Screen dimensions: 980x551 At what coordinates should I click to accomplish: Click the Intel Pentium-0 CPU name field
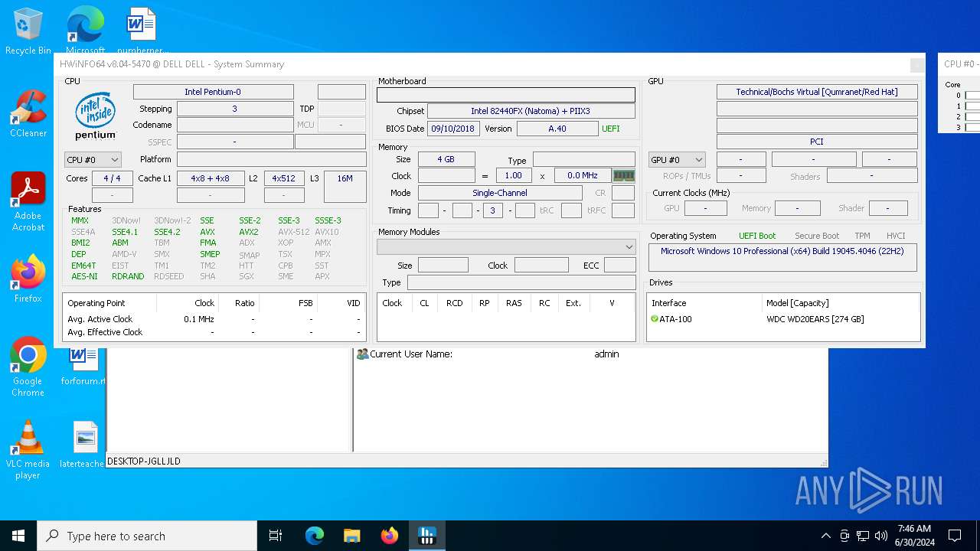click(x=213, y=92)
